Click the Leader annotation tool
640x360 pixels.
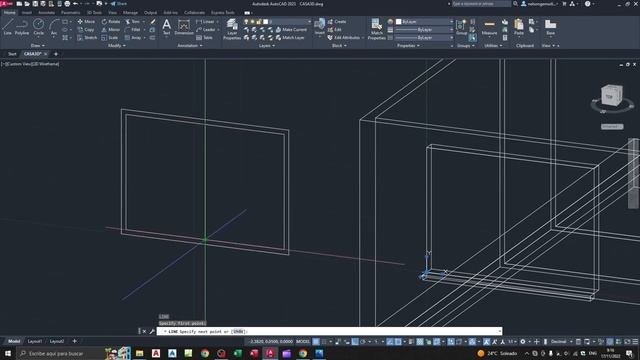(x=206, y=29)
